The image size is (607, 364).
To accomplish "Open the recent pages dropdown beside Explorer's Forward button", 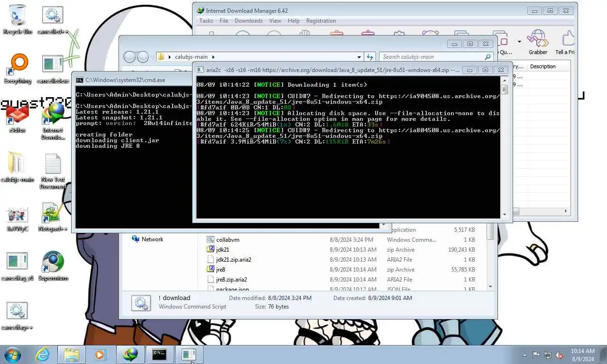I will click(x=152, y=57).
